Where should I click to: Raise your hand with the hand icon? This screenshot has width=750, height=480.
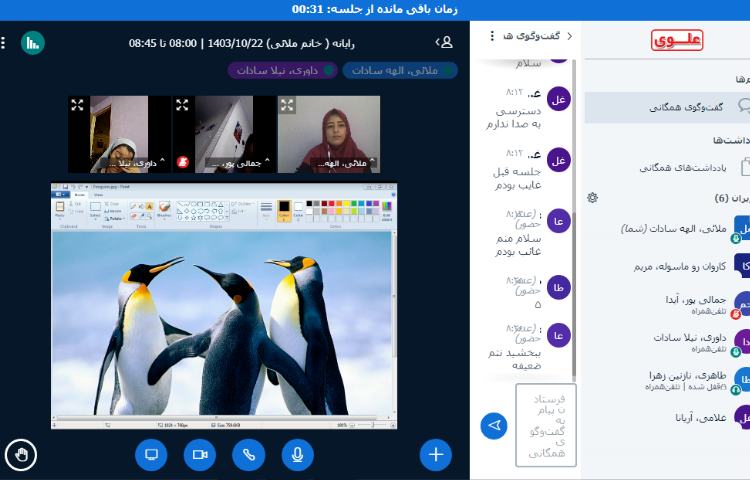point(21,455)
